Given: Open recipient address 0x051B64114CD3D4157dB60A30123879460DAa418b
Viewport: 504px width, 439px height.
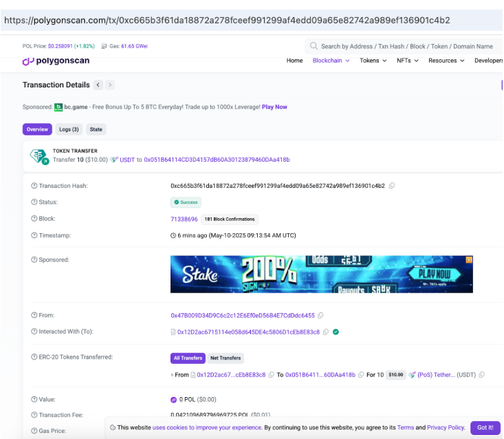Looking at the screenshot, I should [x=217, y=160].
